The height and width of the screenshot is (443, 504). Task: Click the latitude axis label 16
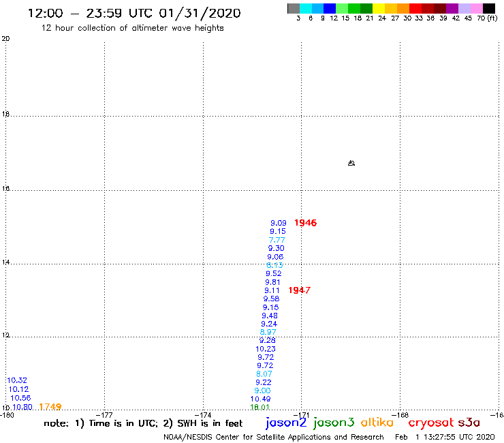coord(5,189)
